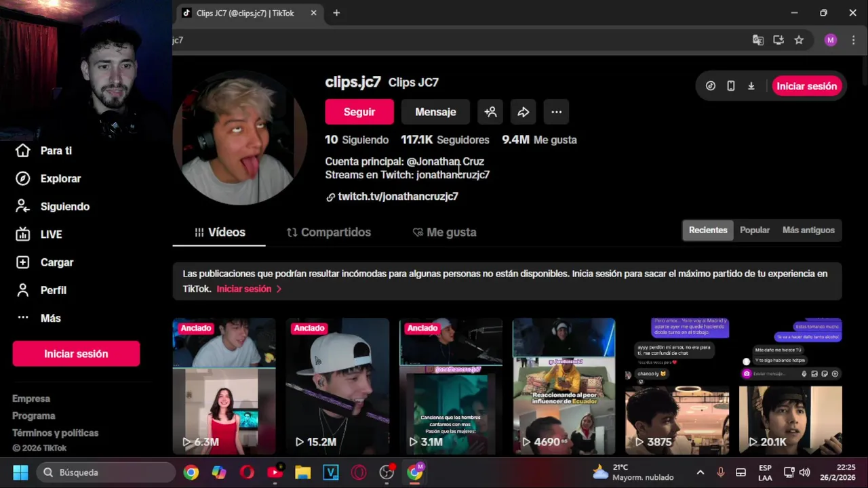Click the add-friend icon next to Mensaje

490,112
